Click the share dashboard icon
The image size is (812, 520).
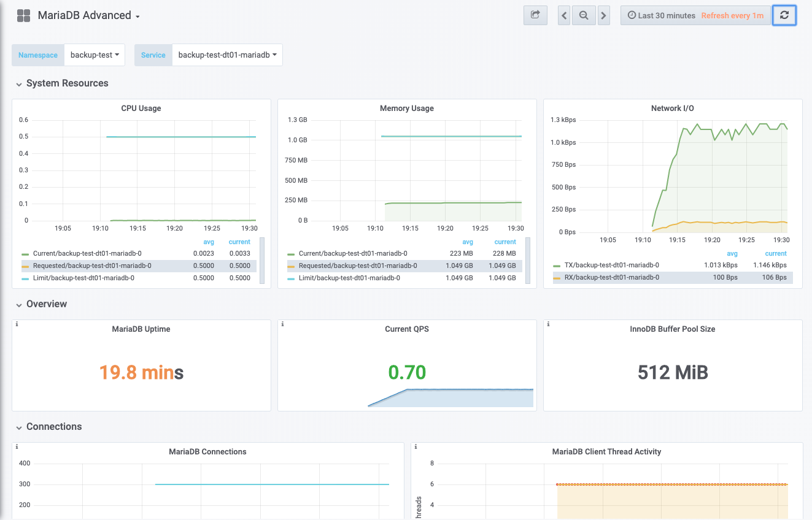click(535, 15)
